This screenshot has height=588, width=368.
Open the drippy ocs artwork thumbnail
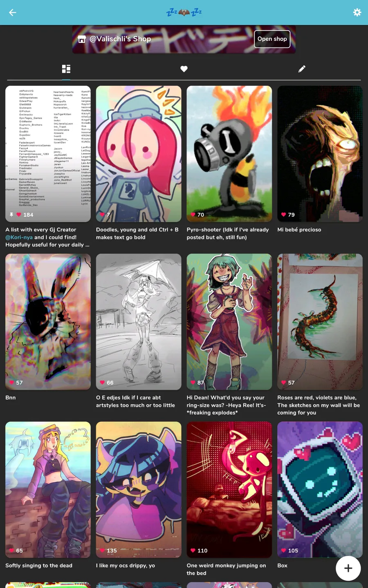coord(139,490)
